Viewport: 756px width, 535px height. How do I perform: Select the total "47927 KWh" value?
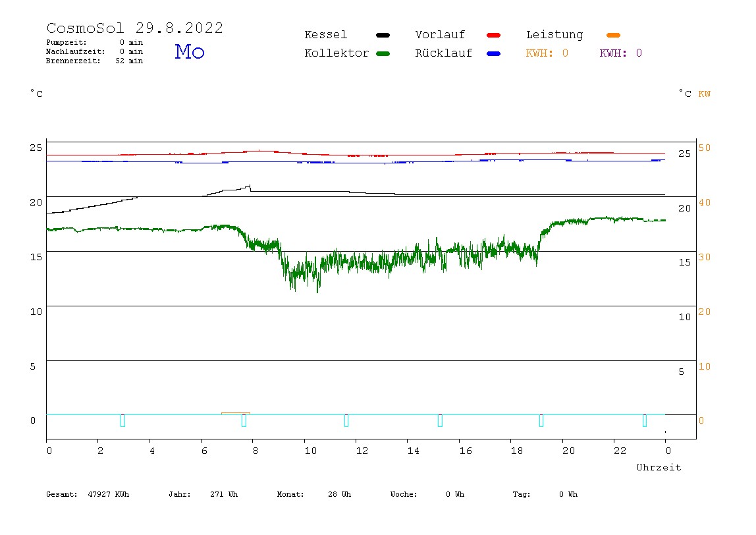[109, 494]
